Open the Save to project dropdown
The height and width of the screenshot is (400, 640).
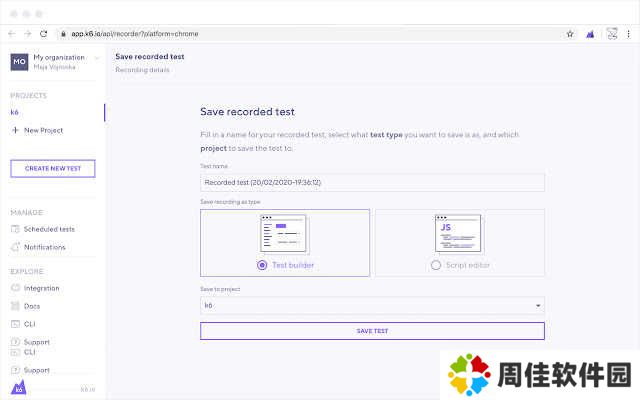click(372, 305)
